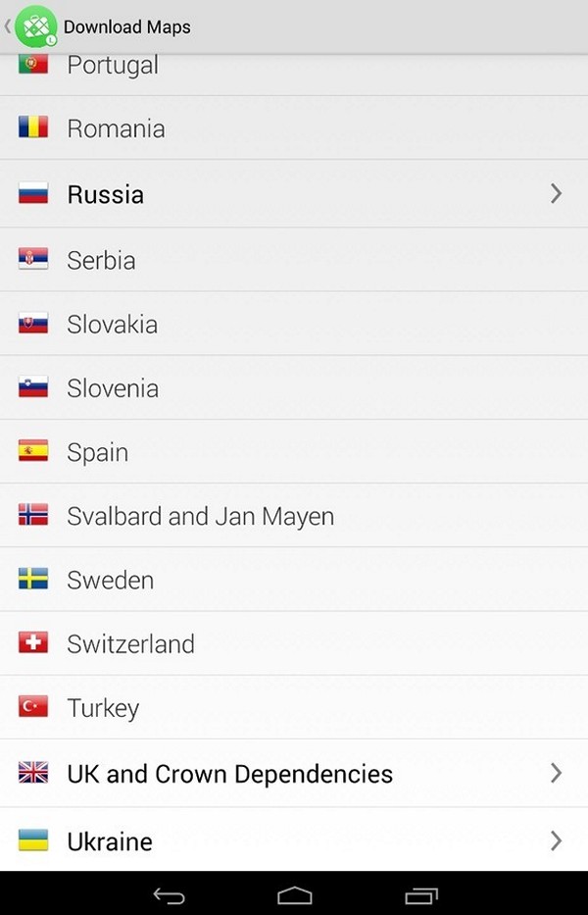The image size is (588, 915).
Task: Tap the Spain flag icon
Action: (33, 450)
